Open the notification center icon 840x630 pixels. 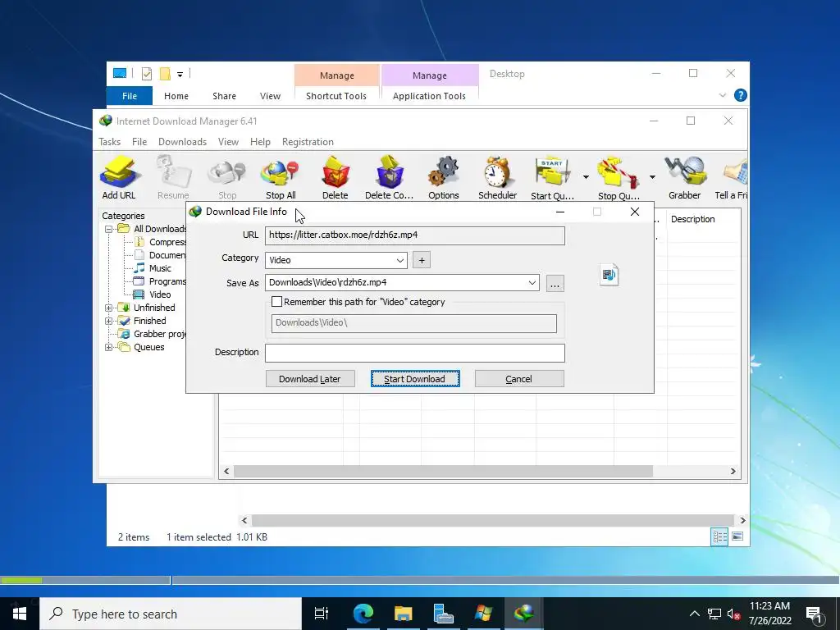point(814,614)
